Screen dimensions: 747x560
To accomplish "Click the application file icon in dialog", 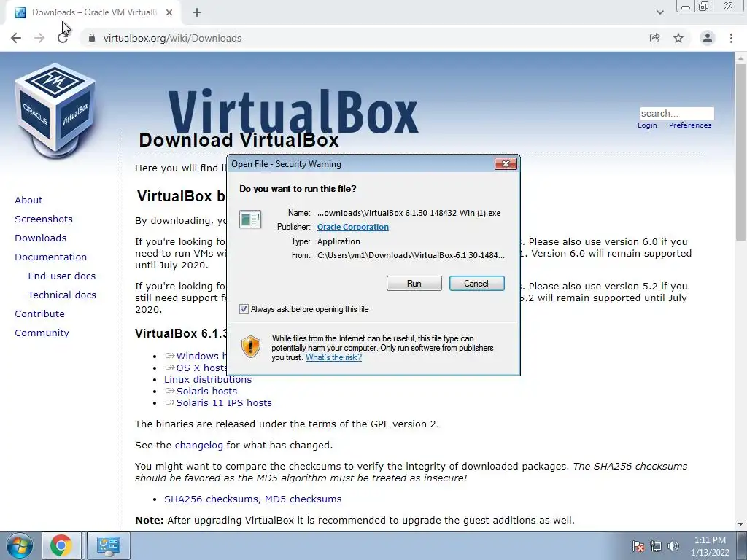I will click(x=250, y=219).
